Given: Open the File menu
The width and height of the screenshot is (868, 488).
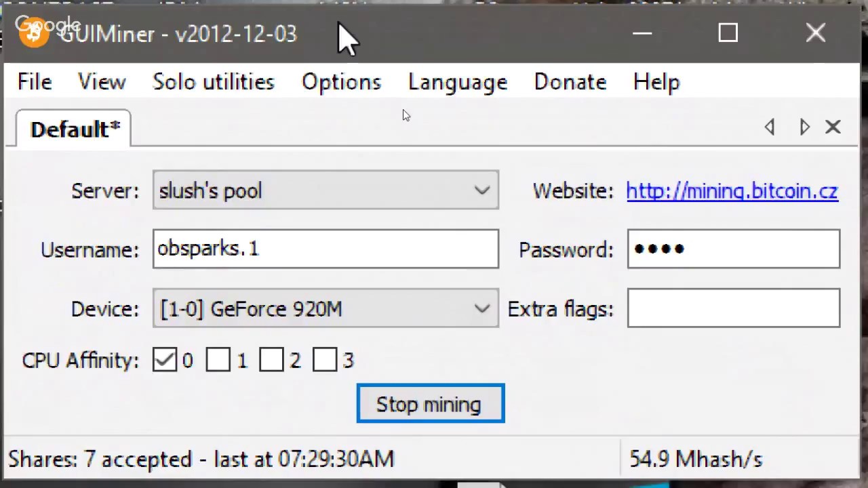Looking at the screenshot, I should point(35,82).
